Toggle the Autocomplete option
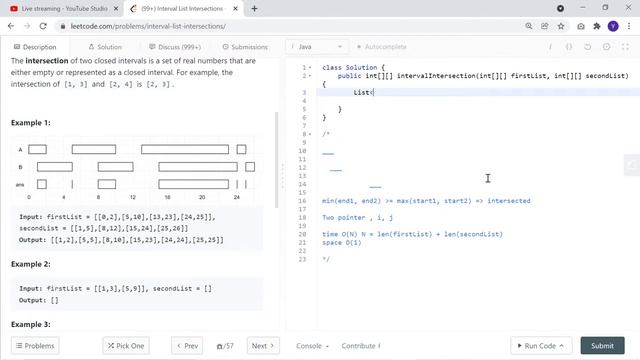Viewport: 640px width, 360px height. pos(382,47)
